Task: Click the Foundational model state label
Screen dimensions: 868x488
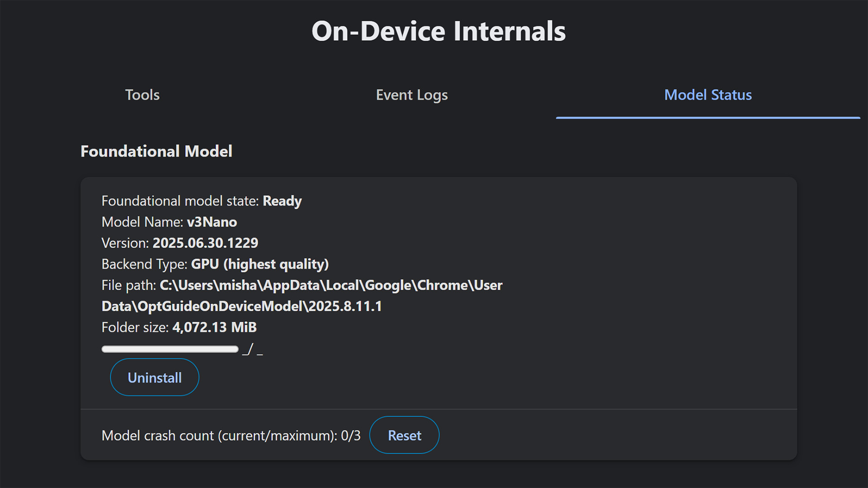Action: [180, 201]
